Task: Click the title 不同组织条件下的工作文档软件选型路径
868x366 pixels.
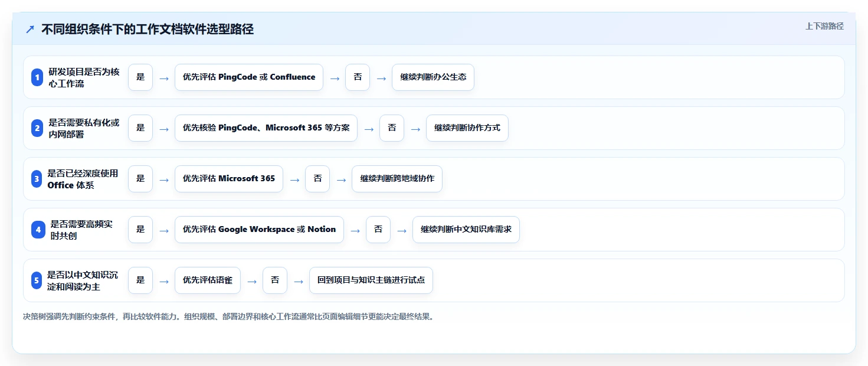Action: coord(148,30)
